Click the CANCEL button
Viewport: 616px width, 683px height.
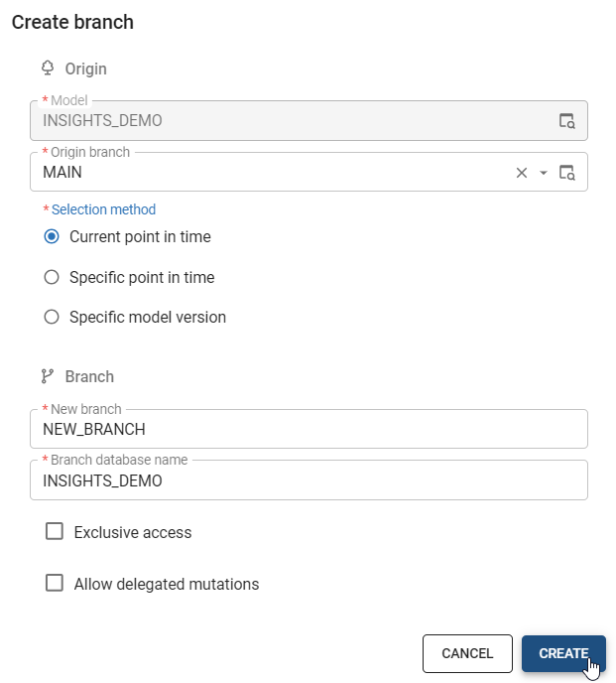pyautogui.click(x=467, y=653)
